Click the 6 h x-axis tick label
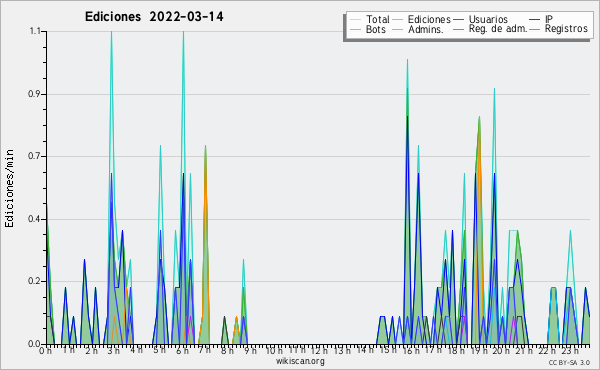Viewport: 600px width, 370px height. tap(182, 350)
